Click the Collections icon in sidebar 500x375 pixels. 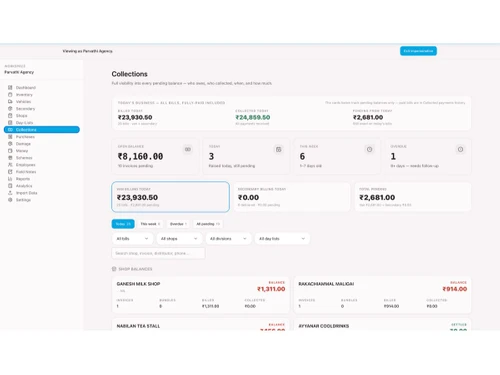pyautogui.click(x=10, y=130)
